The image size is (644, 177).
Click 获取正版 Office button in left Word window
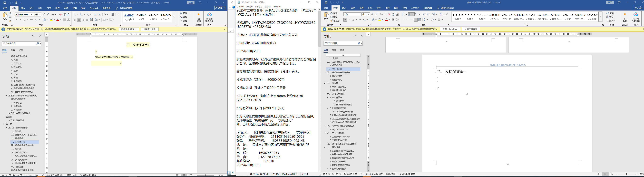pyautogui.click(x=129, y=29)
